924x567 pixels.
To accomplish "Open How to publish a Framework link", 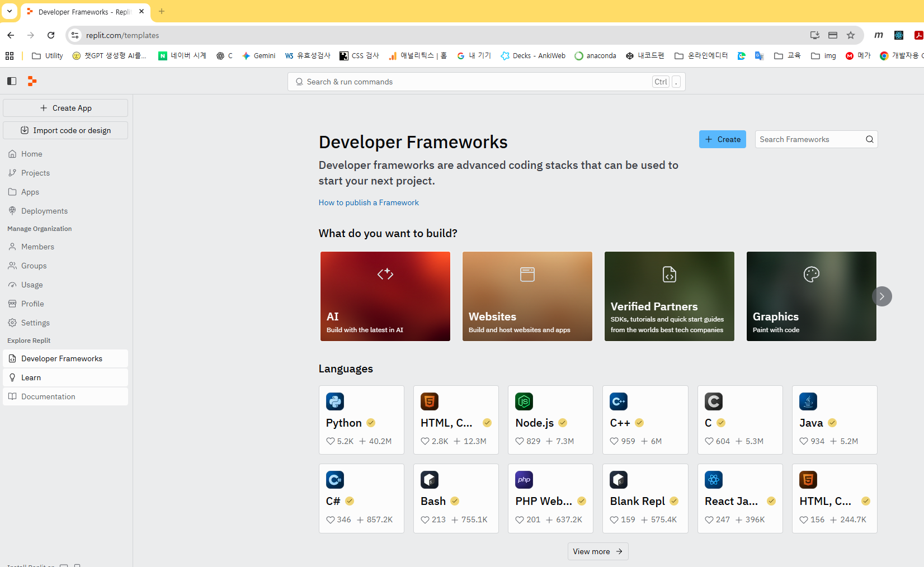I will [x=369, y=202].
